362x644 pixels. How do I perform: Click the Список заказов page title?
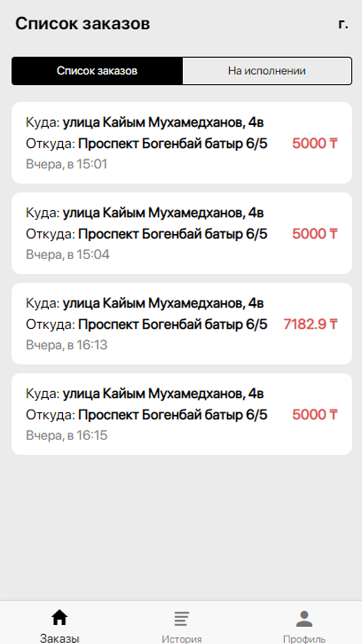pos(83,24)
